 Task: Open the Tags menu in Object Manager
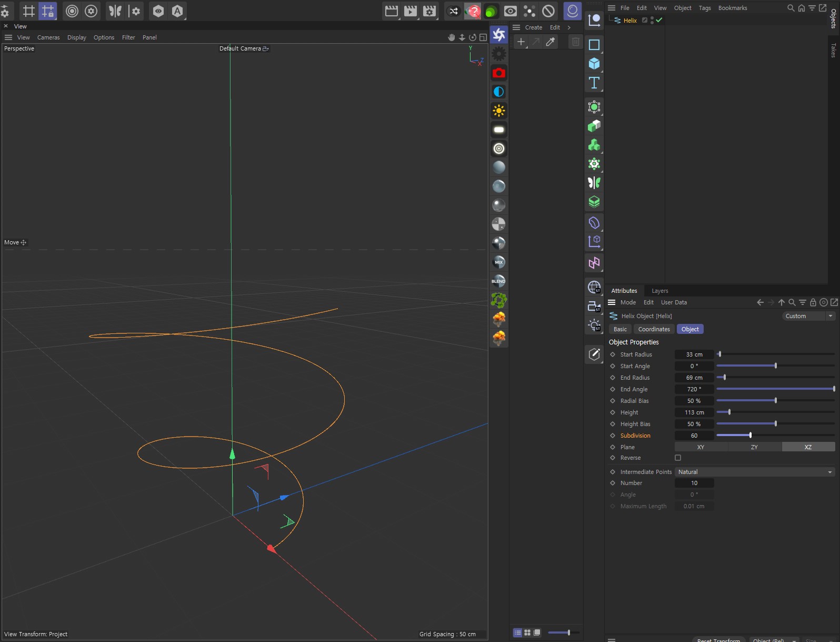[705, 8]
